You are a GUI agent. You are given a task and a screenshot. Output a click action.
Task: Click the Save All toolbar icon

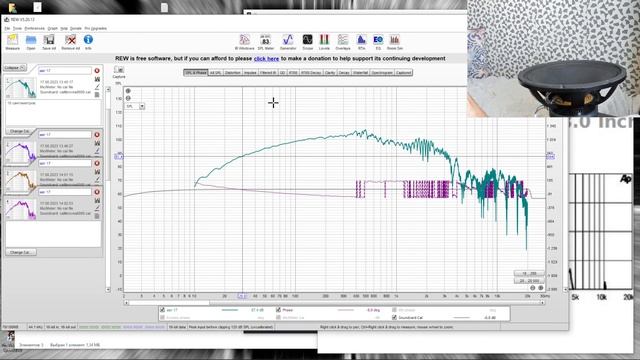click(x=49, y=42)
